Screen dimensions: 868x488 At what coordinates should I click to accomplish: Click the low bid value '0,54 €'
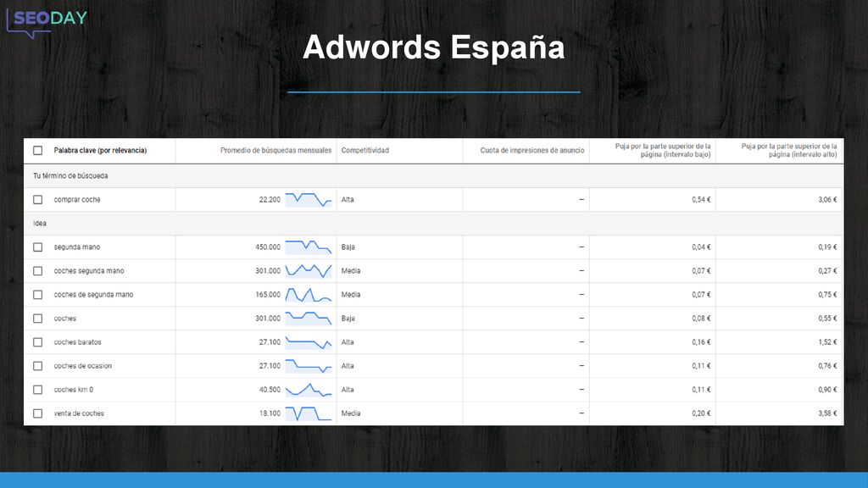pos(701,200)
